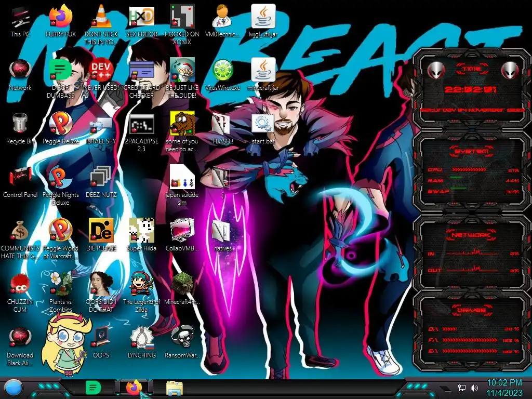The image size is (532, 399).
Task: Click the C:\ drive usage bar
Action: pyautogui.click(x=449, y=329)
